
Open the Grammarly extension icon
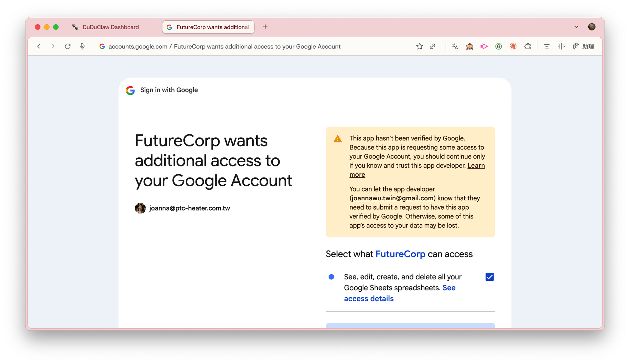(x=498, y=47)
